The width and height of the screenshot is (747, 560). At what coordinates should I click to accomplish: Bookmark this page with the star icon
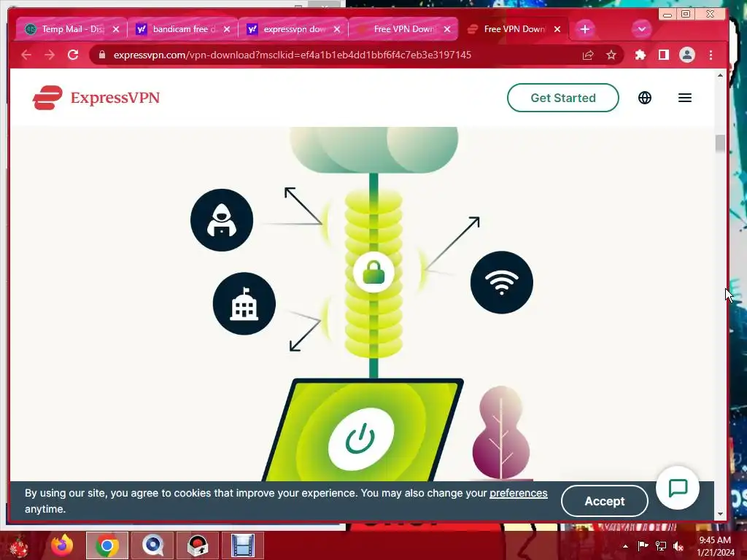tap(611, 55)
